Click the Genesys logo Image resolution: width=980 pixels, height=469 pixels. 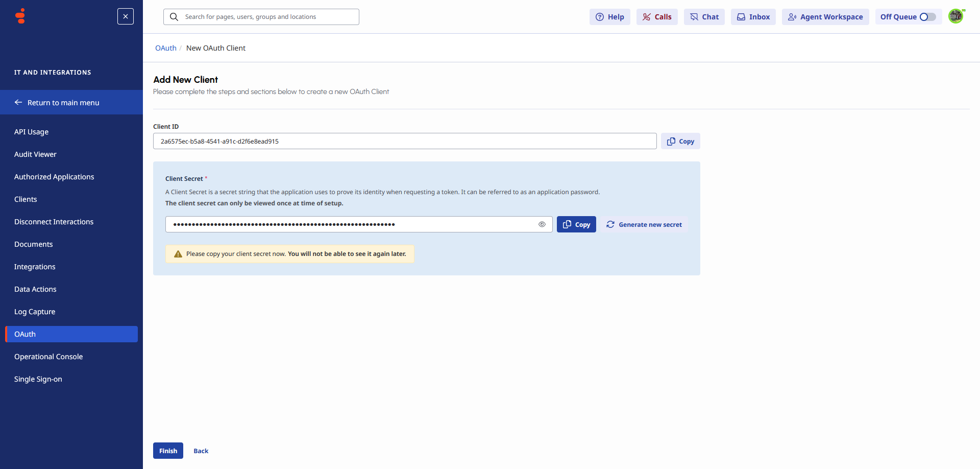tap(19, 16)
